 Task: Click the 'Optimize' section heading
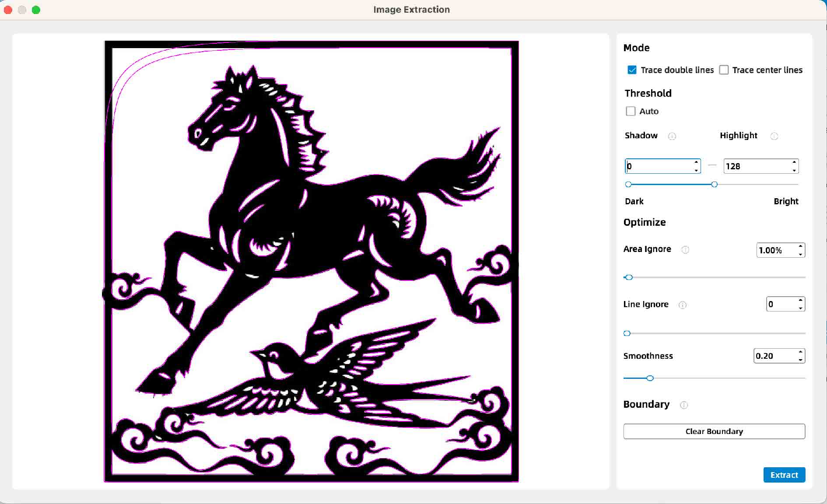coord(645,222)
